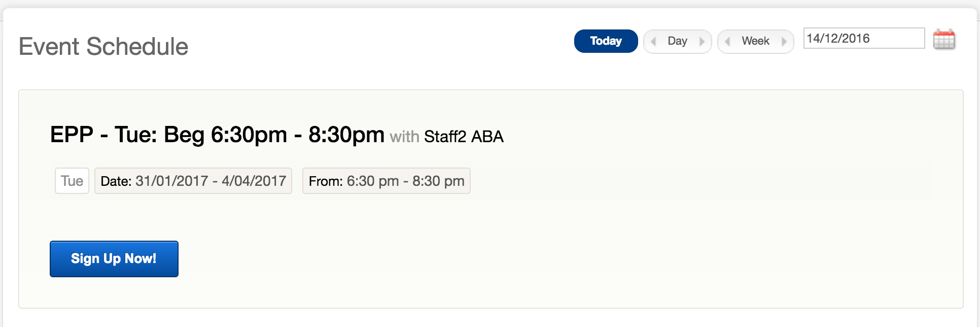Click the Sign Up Now! button

pyautogui.click(x=114, y=259)
